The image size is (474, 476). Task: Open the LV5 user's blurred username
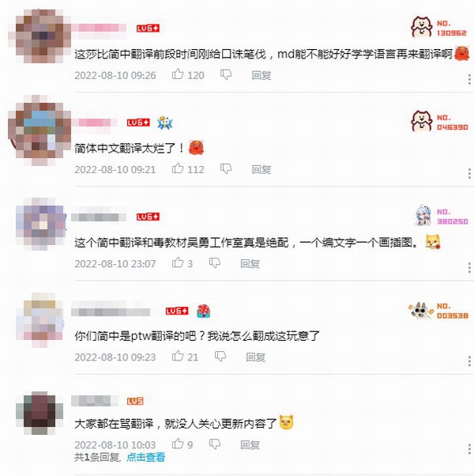(95, 401)
